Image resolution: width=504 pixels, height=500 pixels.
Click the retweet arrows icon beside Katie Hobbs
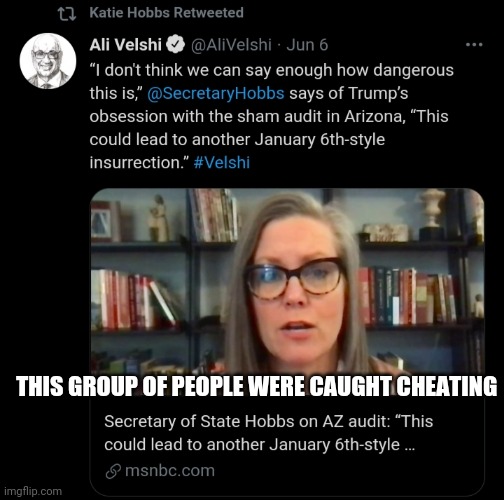click(67, 13)
